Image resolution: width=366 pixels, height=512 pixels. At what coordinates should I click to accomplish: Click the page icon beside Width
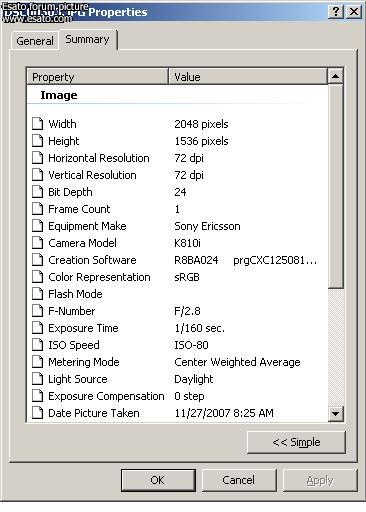coord(38,124)
